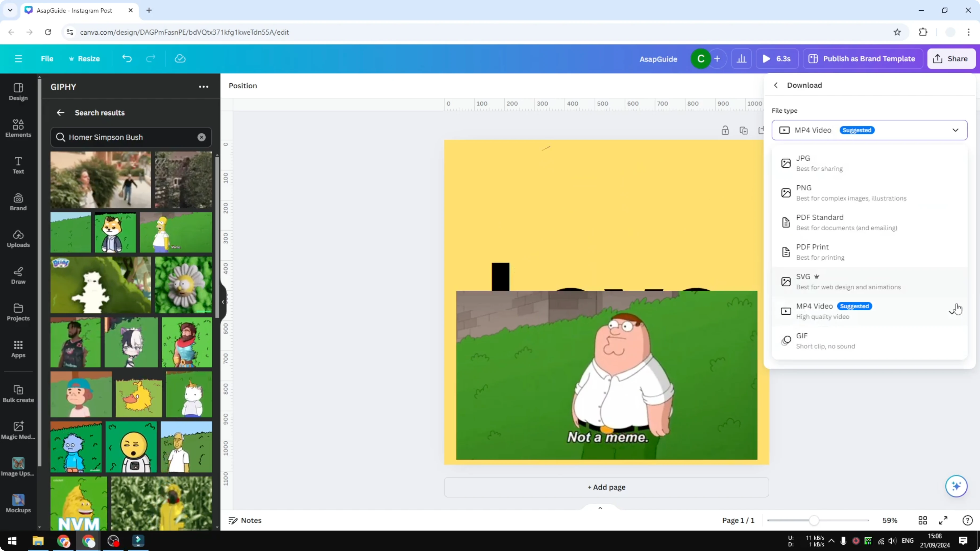Undo the last action

coord(127,59)
